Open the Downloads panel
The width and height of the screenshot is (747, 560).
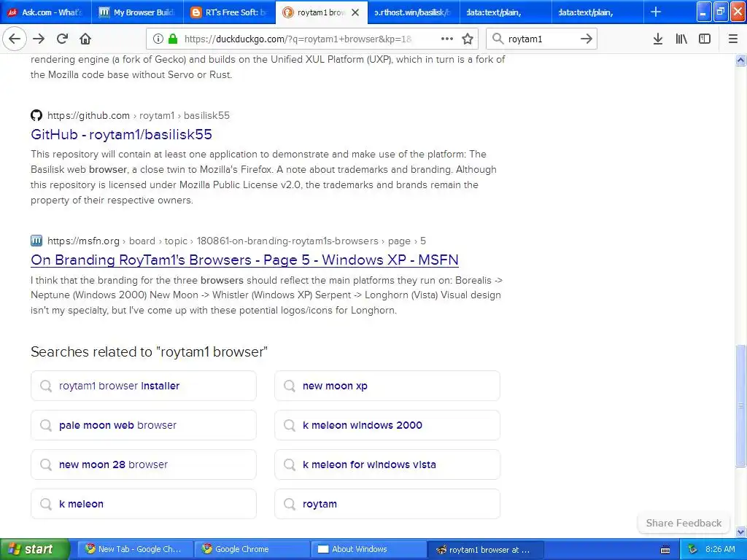click(657, 39)
